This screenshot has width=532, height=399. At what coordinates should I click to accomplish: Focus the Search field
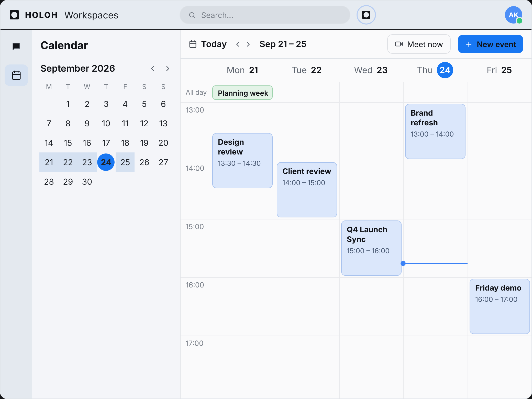[265, 15]
